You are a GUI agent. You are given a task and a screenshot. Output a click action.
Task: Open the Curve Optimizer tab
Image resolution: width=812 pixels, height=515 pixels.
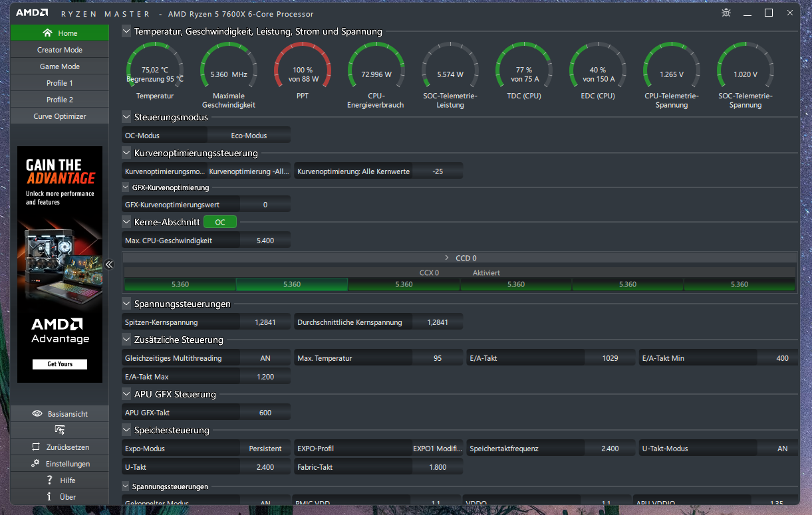60,116
